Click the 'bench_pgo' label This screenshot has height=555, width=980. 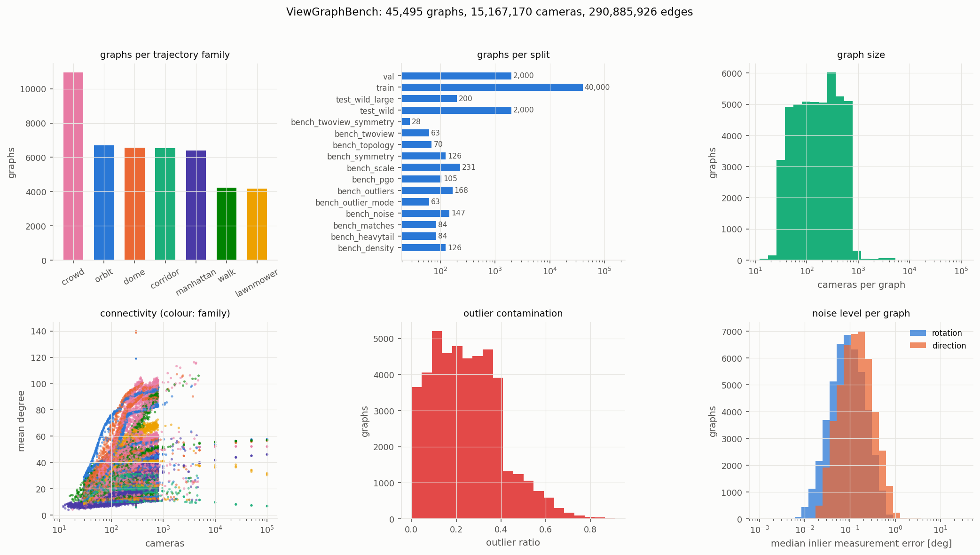[x=373, y=180]
